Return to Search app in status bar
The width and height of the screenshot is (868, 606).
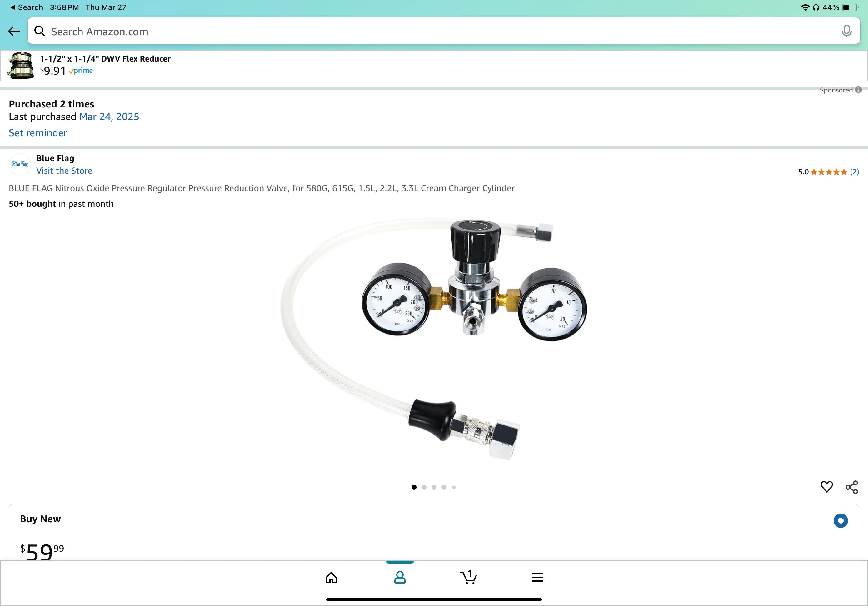click(27, 7)
